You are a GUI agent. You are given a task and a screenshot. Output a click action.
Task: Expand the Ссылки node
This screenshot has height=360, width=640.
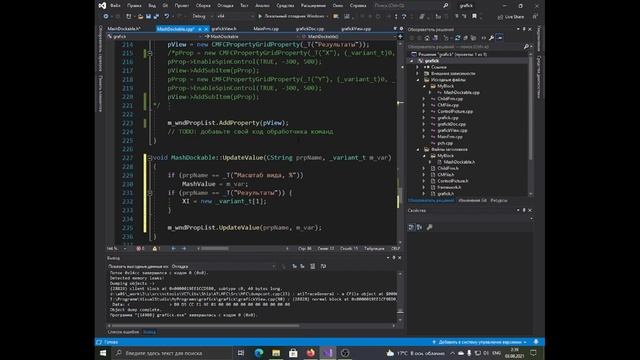point(418,67)
